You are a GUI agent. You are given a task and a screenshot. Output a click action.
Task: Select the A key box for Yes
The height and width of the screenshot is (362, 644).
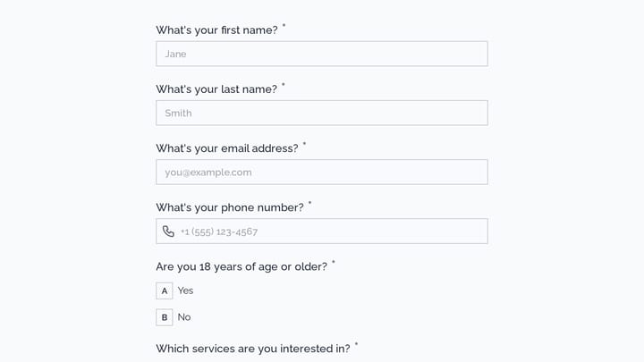(165, 291)
